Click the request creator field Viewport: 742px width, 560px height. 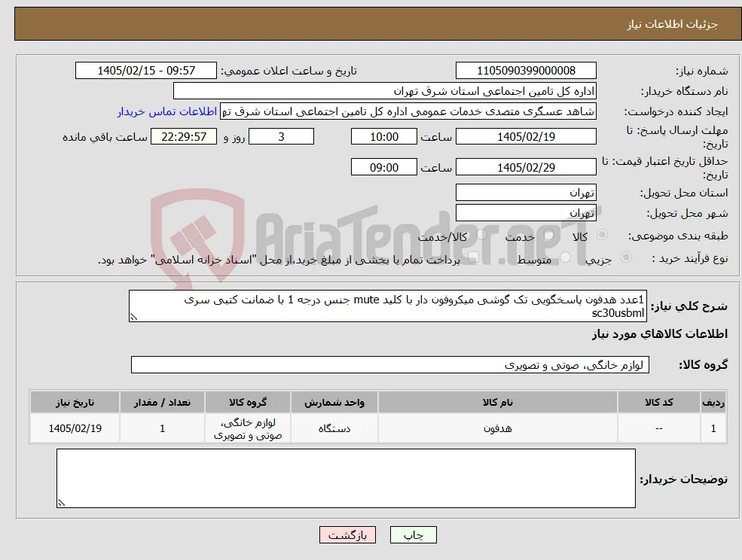click(408, 111)
